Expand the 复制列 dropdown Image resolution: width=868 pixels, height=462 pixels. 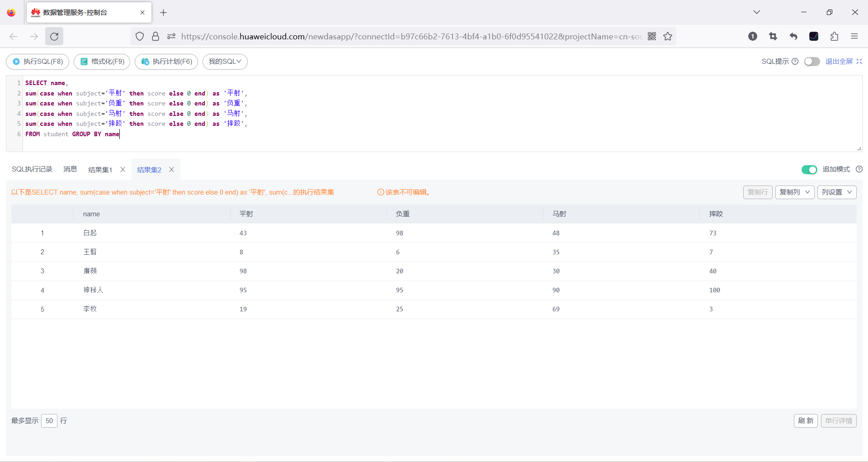click(795, 192)
